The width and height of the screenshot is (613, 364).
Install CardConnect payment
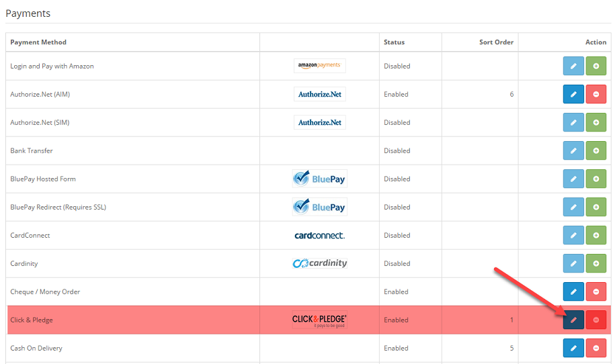point(596,235)
